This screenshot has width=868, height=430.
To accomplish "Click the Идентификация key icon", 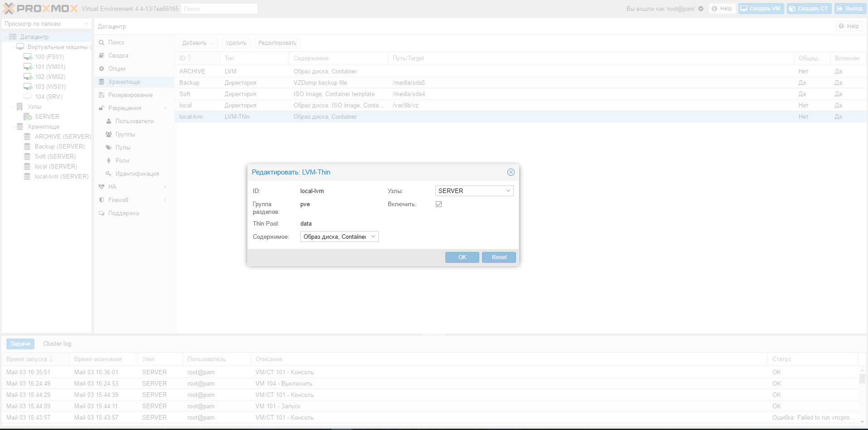I will 109,174.
